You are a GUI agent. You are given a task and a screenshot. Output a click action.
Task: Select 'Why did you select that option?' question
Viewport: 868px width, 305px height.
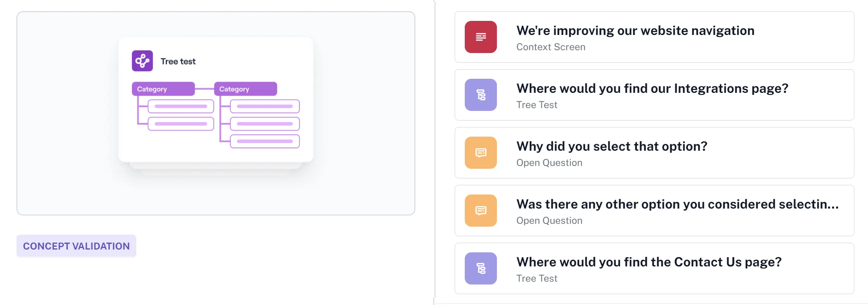coord(654,153)
